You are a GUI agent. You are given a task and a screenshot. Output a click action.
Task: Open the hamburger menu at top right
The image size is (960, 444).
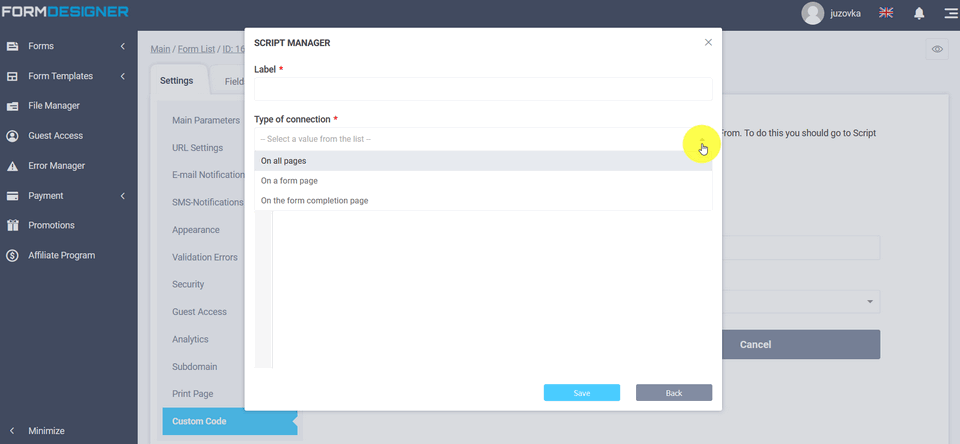coord(949,13)
